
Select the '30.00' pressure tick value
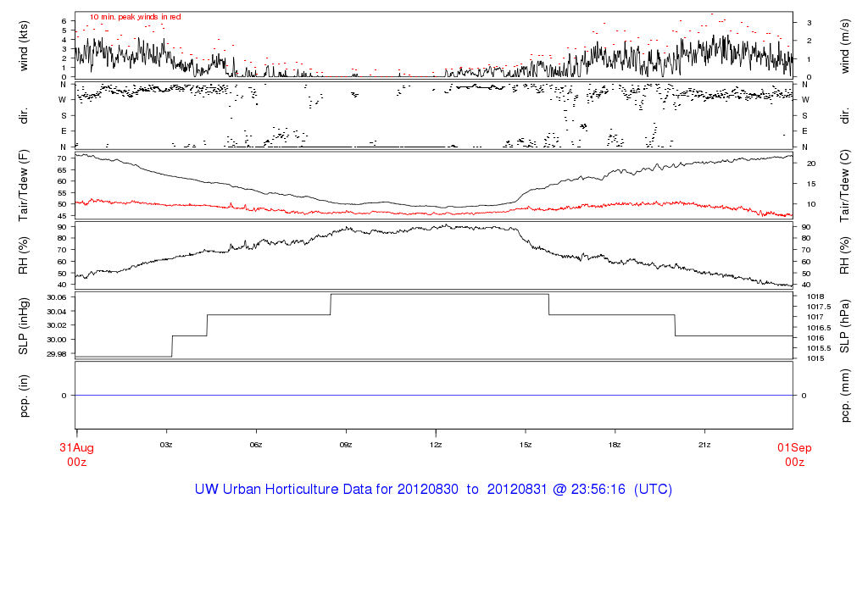tap(57, 341)
